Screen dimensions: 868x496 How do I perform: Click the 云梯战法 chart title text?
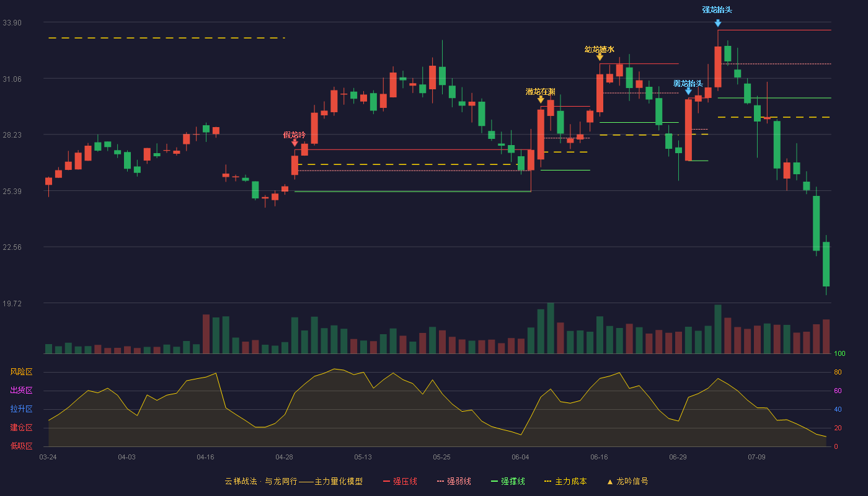(x=240, y=481)
